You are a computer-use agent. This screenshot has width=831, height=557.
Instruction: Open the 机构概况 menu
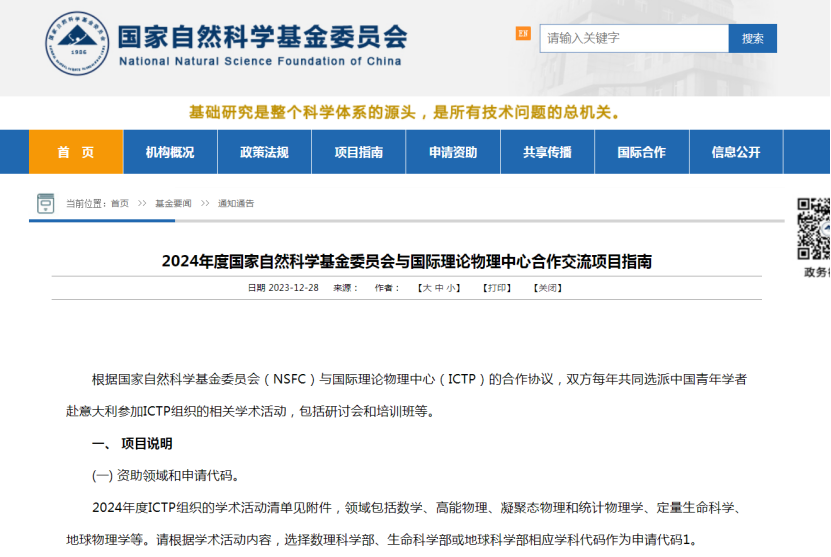pyautogui.click(x=170, y=152)
